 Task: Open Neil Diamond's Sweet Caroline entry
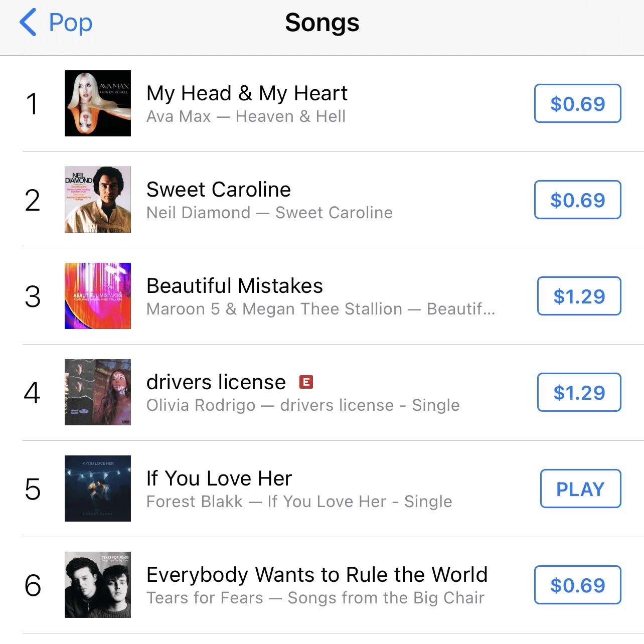coord(219,190)
